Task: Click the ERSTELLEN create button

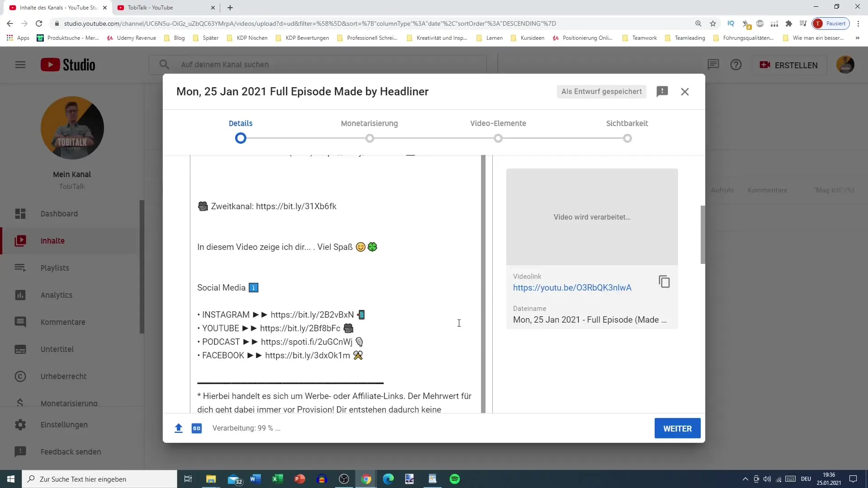Action: coord(789,65)
